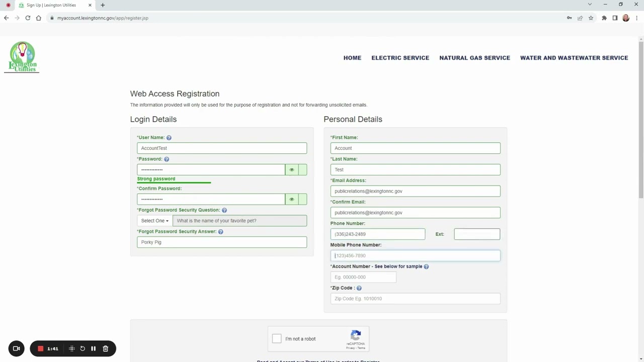Open Chrome three-dot menu
This screenshot has width=644, height=362.
pyautogui.click(x=637, y=18)
